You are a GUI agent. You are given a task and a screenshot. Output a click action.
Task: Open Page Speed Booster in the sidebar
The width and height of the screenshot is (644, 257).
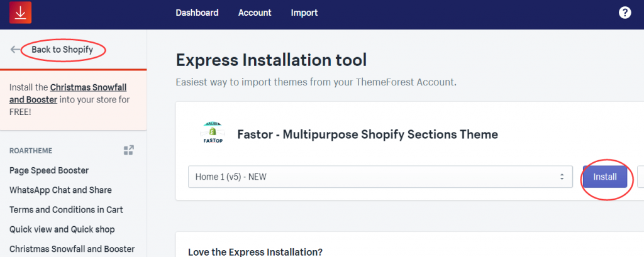49,170
